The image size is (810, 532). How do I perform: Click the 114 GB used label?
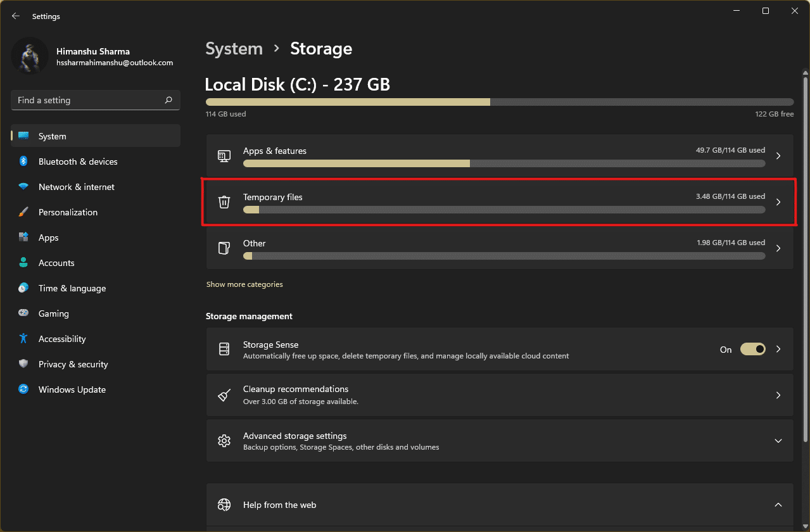pos(226,114)
